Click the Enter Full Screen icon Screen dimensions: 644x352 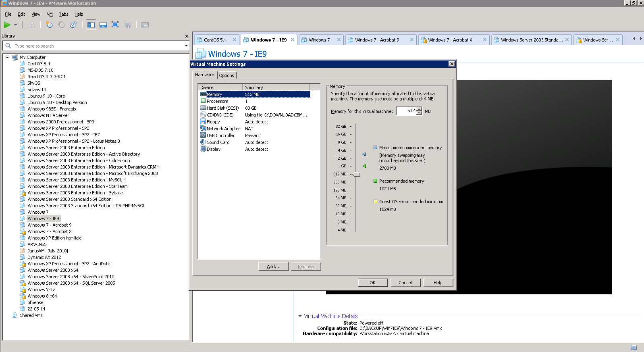point(115,25)
